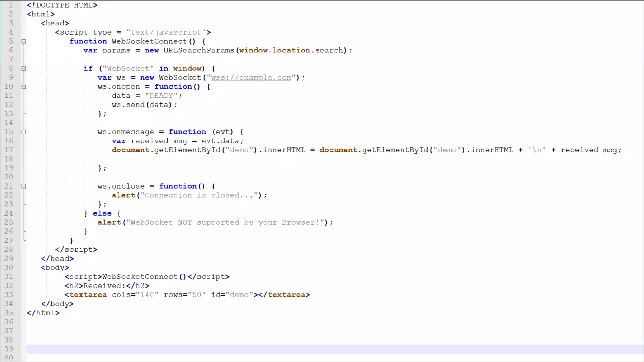Click the cols="140" attribute
This screenshot has width=644, height=362.
point(135,295)
